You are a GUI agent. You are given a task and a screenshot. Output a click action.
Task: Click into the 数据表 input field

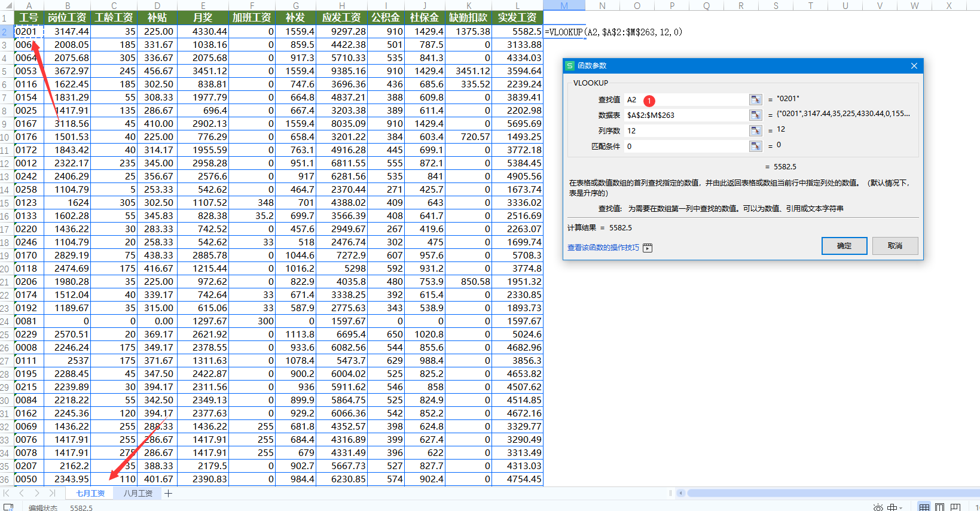(686, 115)
